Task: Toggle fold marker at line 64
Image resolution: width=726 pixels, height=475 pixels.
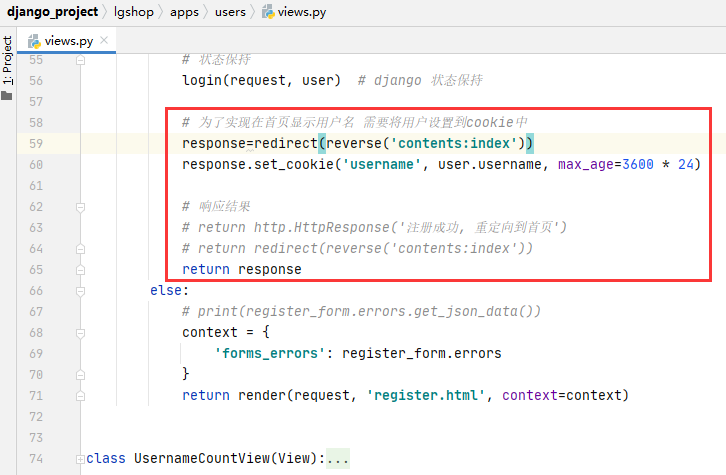Action: click(x=81, y=249)
